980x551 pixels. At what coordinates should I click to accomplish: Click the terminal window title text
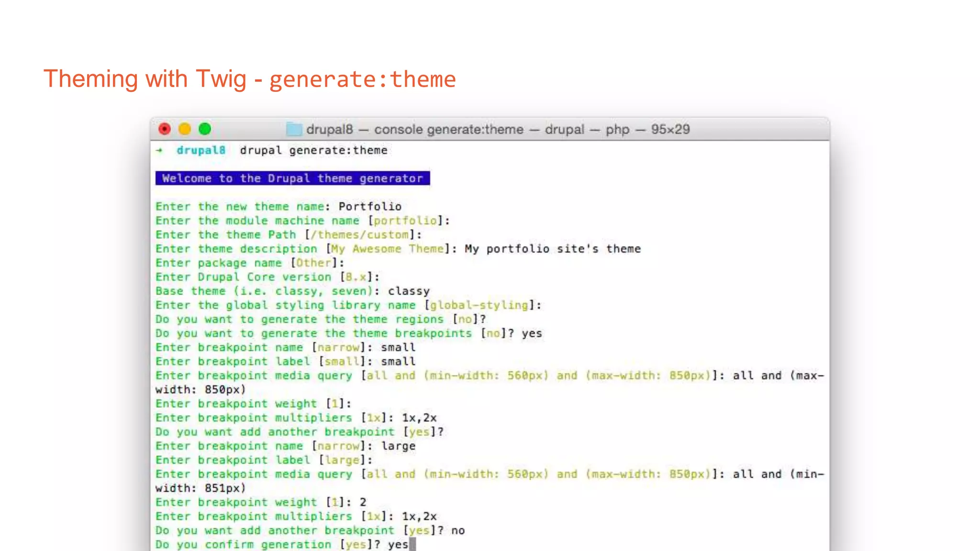pyautogui.click(x=498, y=129)
